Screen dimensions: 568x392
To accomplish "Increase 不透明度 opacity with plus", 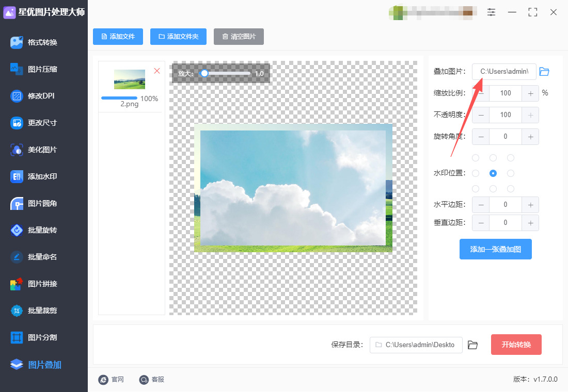I will [530, 115].
